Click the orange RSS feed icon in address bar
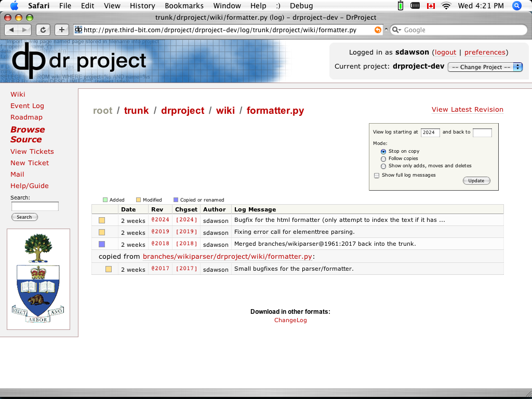Viewport: 532px width, 399px height. [x=378, y=30]
